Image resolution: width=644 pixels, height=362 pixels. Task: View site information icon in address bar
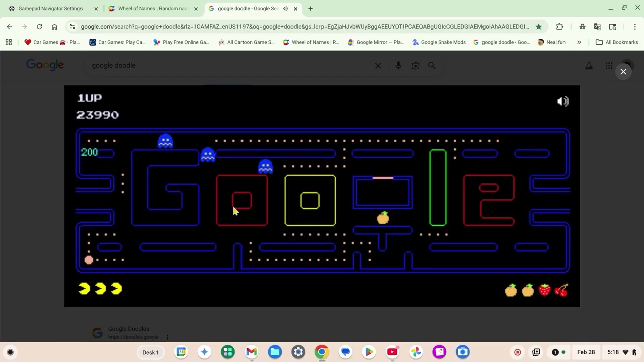[x=72, y=26]
